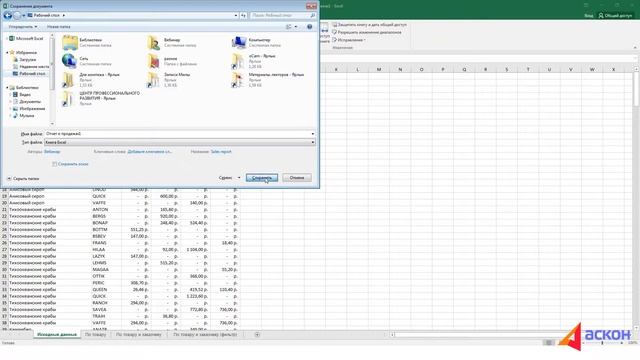Image resolution: width=640 pixels, height=360 pixels.
Task: Select the Для конспекта shortcut icon
Action: tap(68, 80)
